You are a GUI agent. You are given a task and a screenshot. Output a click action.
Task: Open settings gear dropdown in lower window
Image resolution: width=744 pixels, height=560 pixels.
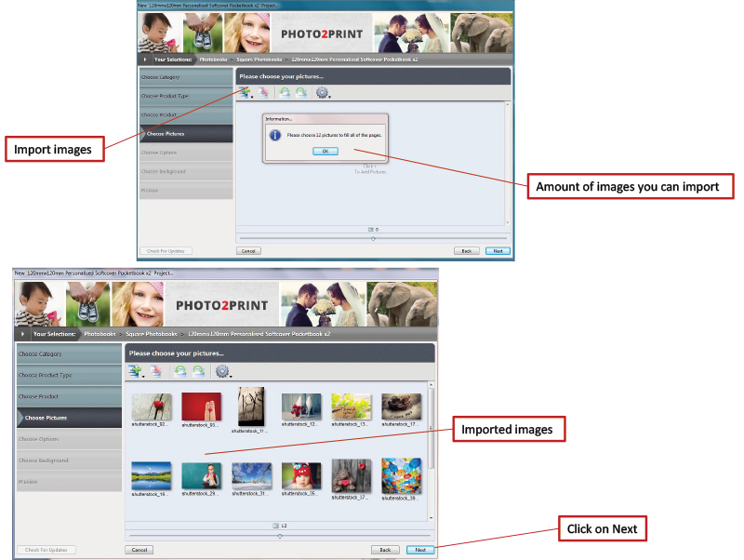(x=223, y=371)
